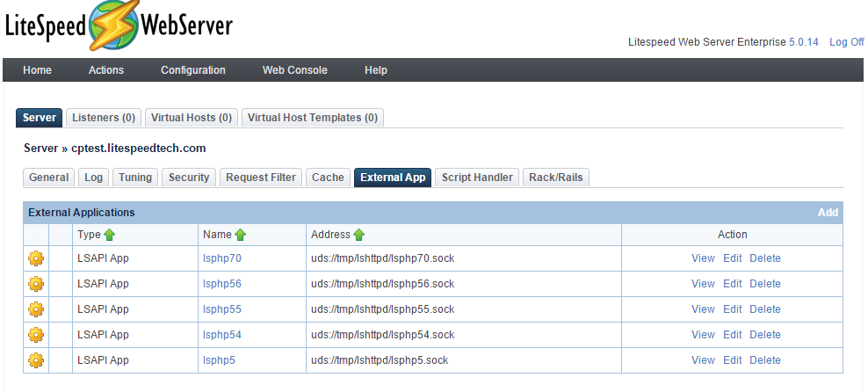Click the Log Off link

(x=846, y=42)
